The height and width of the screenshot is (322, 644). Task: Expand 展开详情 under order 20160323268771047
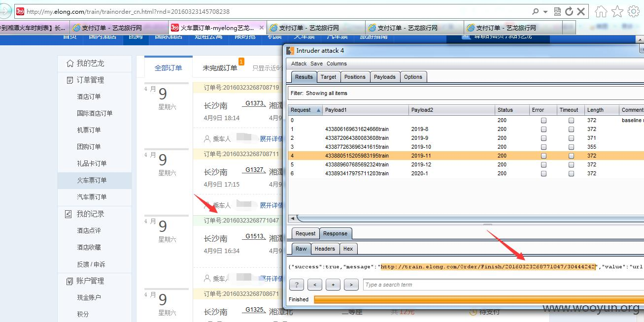coord(271,278)
